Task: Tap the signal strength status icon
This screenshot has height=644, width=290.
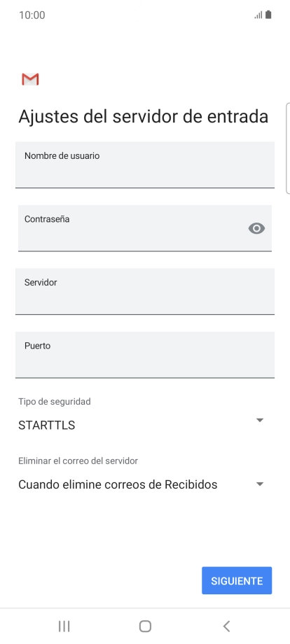Action: [258, 15]
